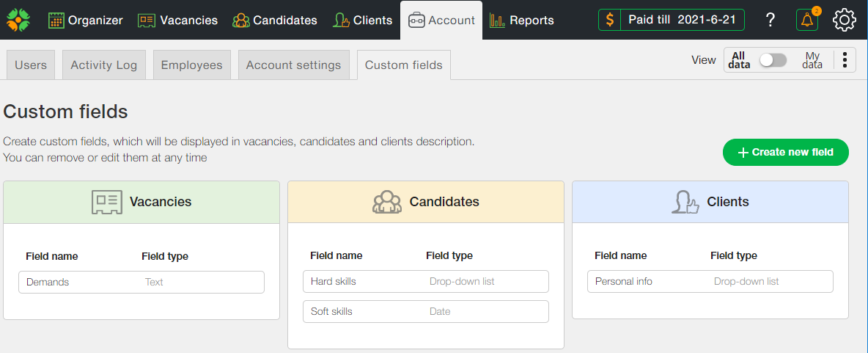Screen dimensions: 868x353
Task: Click the Clients thumbs-up header icon
Action: click(685, 202)
